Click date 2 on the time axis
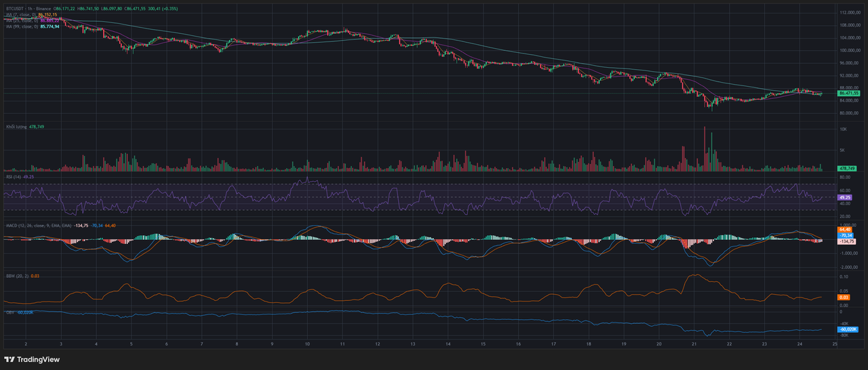Viewport: 868px width, 370px height. 26,344
